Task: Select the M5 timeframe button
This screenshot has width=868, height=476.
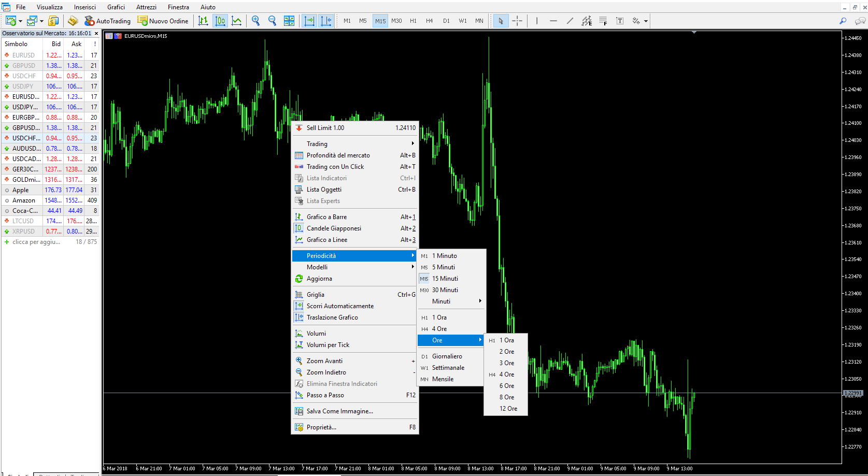Action: 363,21
